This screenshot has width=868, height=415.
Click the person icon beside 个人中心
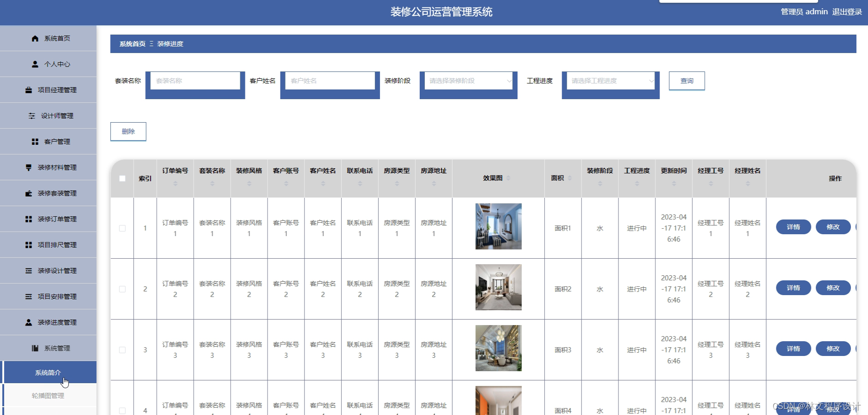coord(35,64)
